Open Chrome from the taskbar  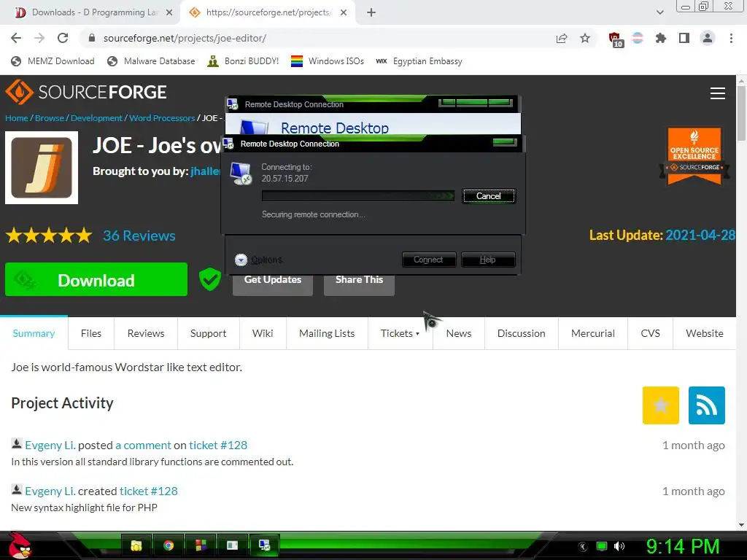click(x=169, y=545)
